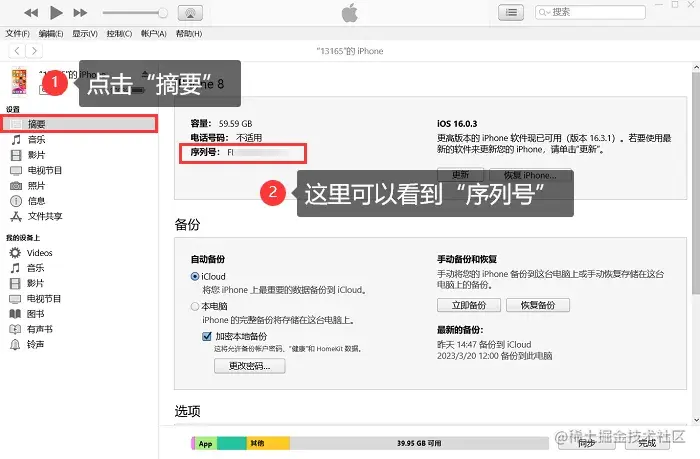This screenshot has height=459, width=700.
Task: Focus the 搜索 search field
Action: [x=590, y=12]
